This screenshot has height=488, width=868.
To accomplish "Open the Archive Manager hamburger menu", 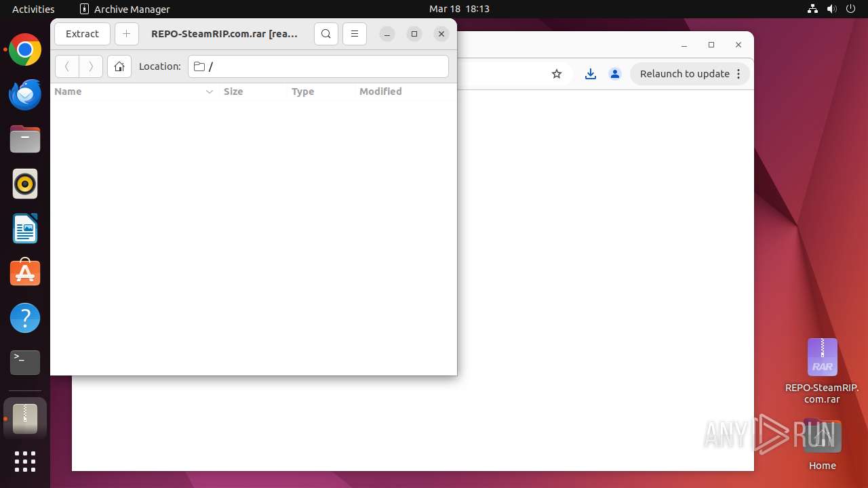I will coord(354,34).
